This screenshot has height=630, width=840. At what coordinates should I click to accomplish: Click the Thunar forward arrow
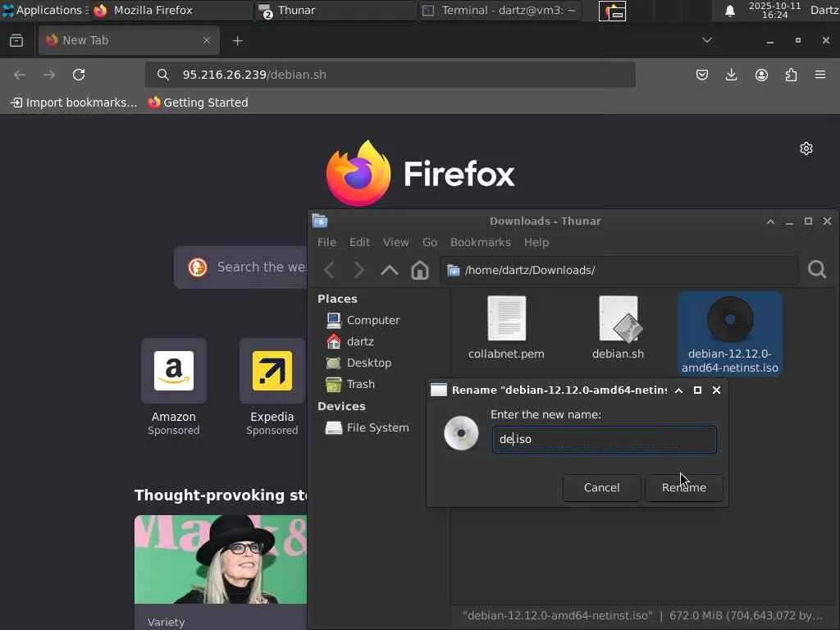pos(359,270)
